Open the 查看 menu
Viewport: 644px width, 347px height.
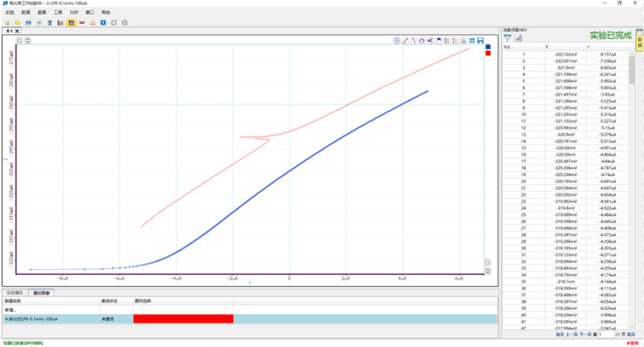point(42,12)
